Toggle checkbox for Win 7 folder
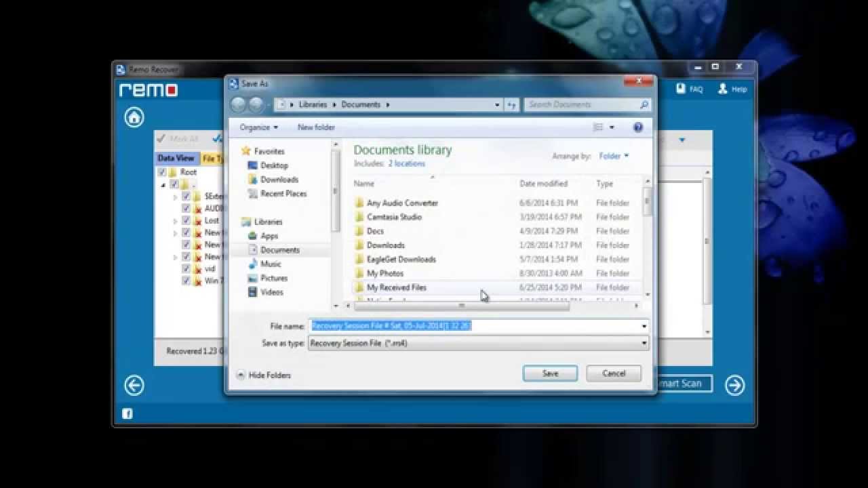 pyautogui.click(x=186, y=281)
